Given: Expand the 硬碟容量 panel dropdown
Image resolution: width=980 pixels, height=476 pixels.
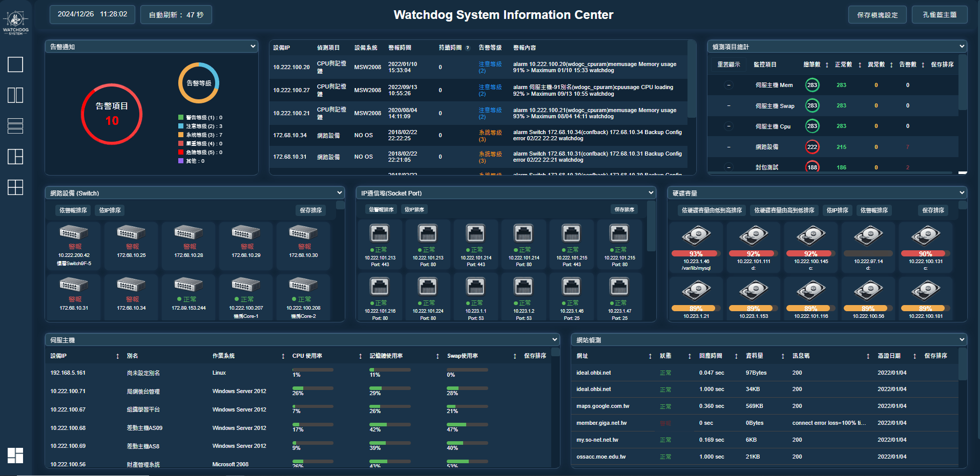Looking at the screenshot, I should tap(962, 193).
